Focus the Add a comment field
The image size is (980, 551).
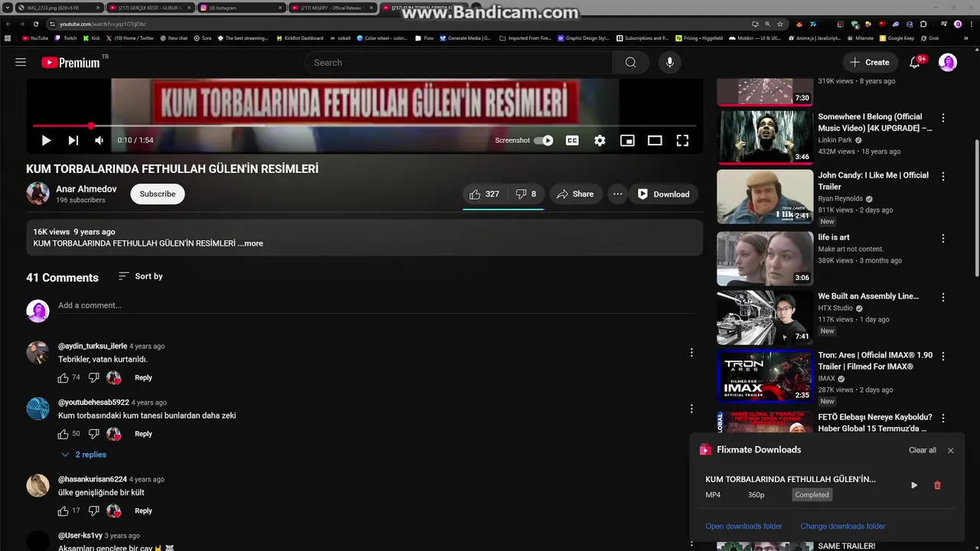coord(375,305)
